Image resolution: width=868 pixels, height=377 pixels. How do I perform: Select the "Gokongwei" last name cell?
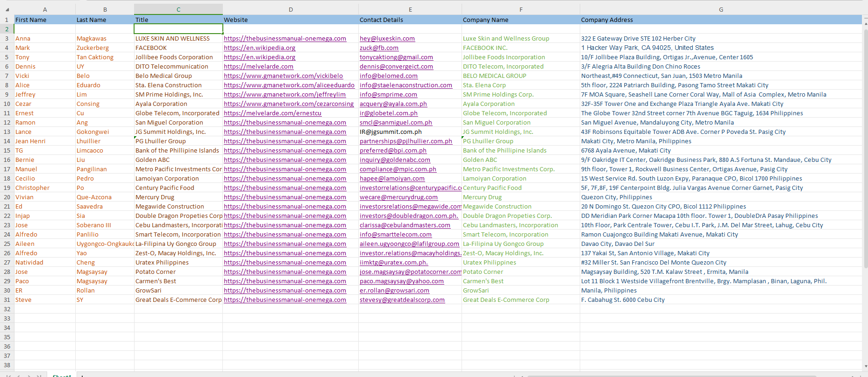105,132
